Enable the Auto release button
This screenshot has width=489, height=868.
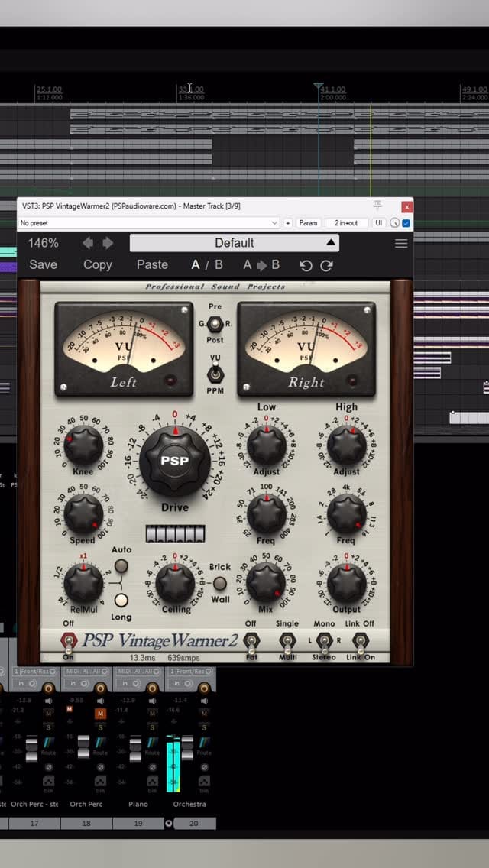coord(121,565)
